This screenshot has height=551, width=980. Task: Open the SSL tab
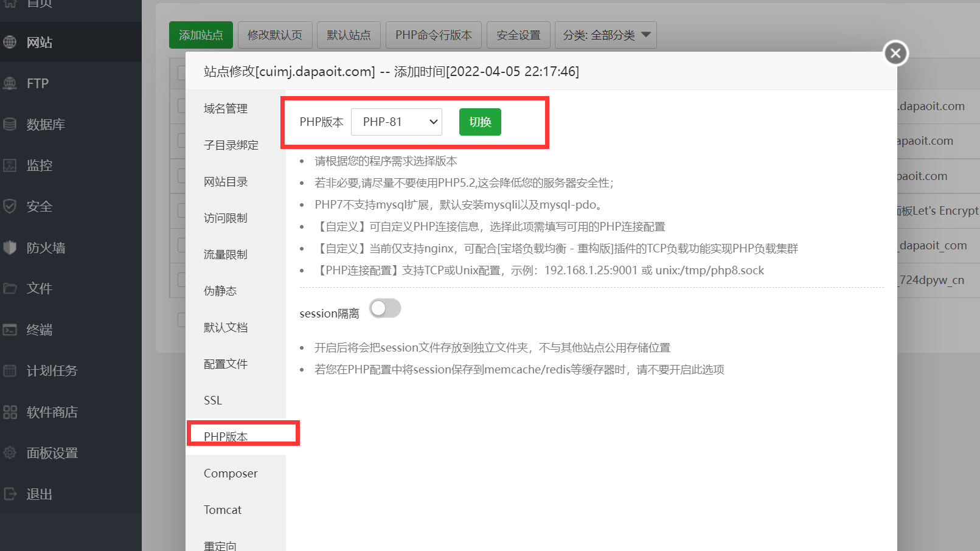235,400
